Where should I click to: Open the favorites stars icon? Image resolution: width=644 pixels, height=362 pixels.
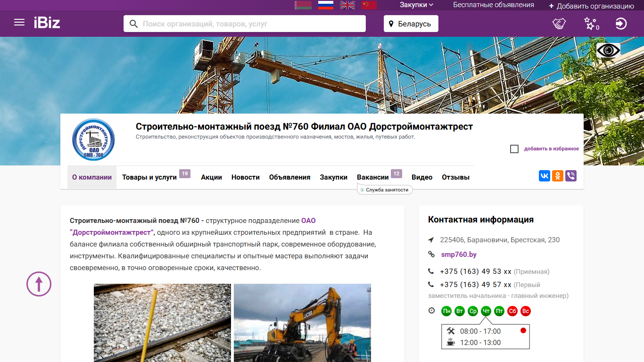pyautogui.click(x=591, y=24)
